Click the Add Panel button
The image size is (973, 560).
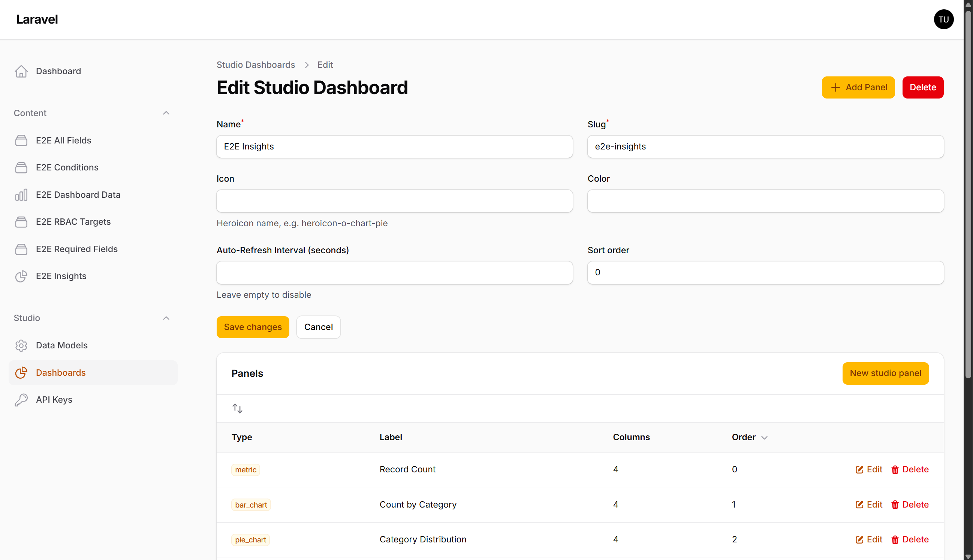coord(858,87)
